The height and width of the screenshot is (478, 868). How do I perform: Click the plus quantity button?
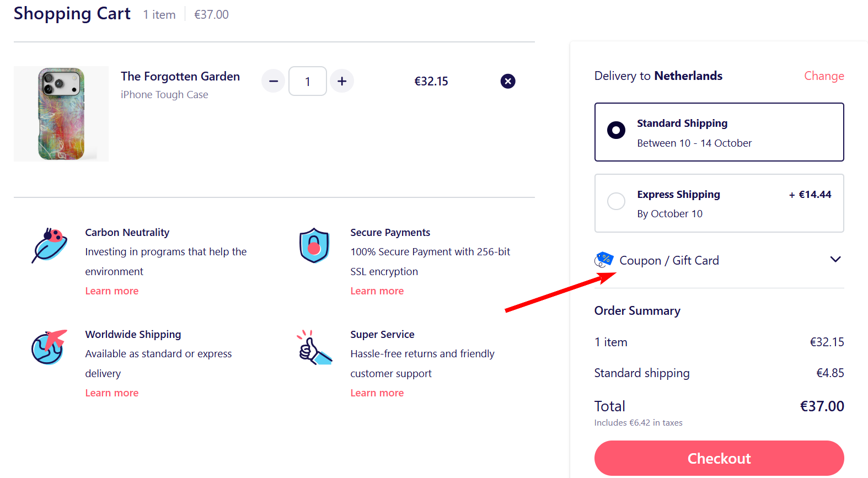[342, 81]
